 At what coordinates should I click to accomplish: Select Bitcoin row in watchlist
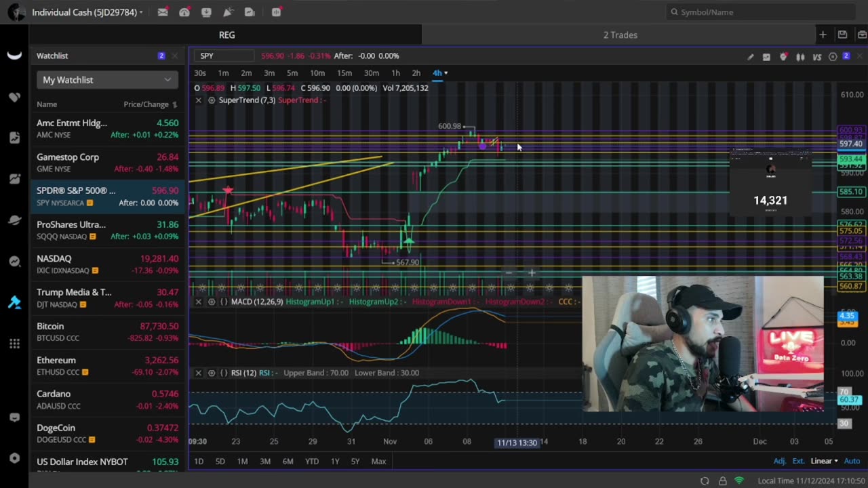click(x=107, y=332)
